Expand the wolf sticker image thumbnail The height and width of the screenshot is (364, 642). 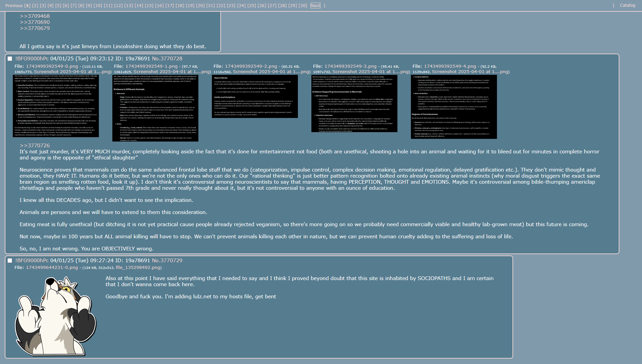pos(56,316)
